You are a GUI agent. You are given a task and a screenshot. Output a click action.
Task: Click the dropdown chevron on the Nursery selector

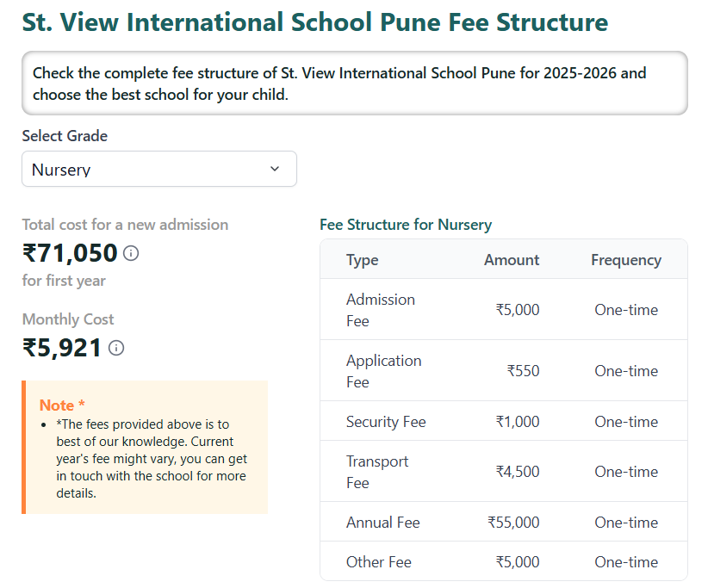point(275,169)
